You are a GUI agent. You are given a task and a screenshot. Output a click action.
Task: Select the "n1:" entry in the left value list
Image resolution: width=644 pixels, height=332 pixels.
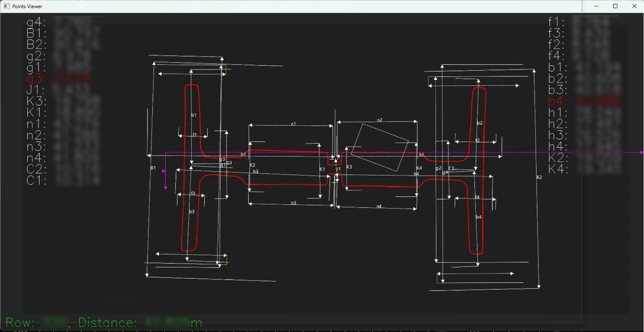[x=36, y=124]
